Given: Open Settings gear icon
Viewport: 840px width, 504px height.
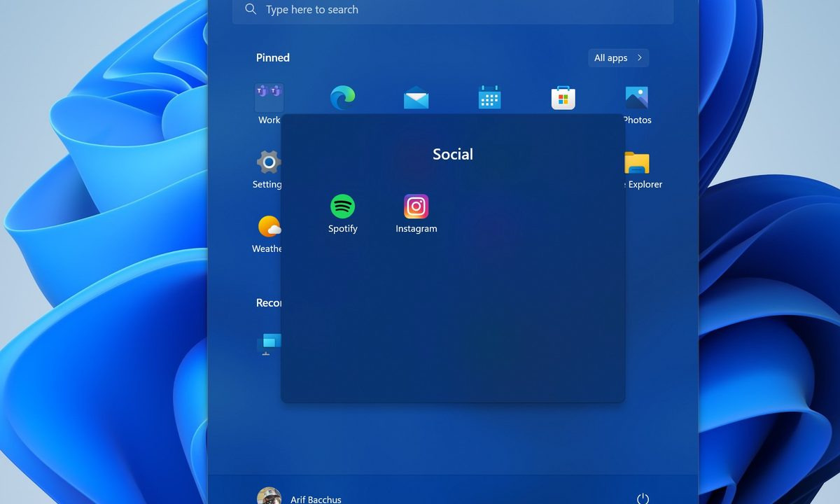Looking at the screenshot, I should tap(269, 162).
